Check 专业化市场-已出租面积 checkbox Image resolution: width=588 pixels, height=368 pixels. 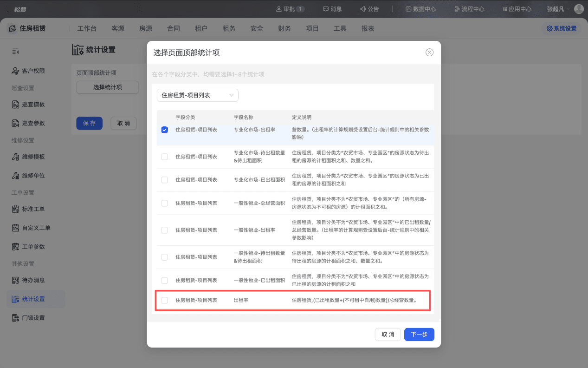pos(165,180)
